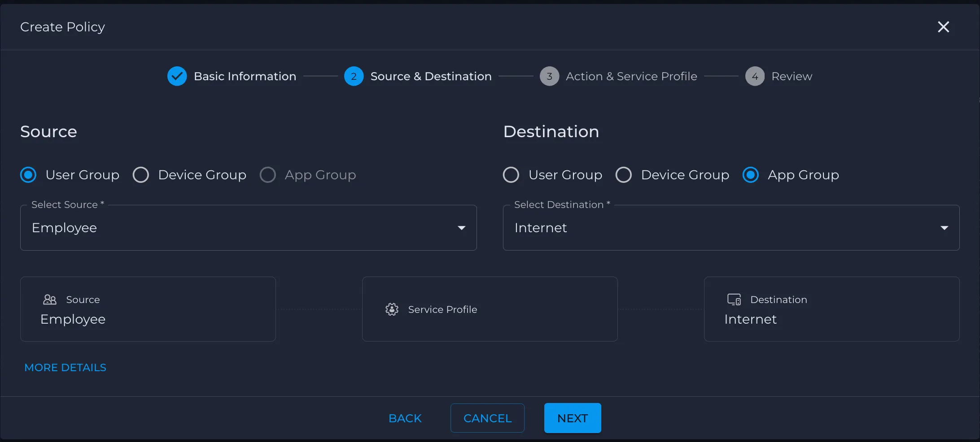Expand the Select Destination dropdown arrow
Viewport: 980px width, 442px height.
pyautogui.click(x=944, y=228)
